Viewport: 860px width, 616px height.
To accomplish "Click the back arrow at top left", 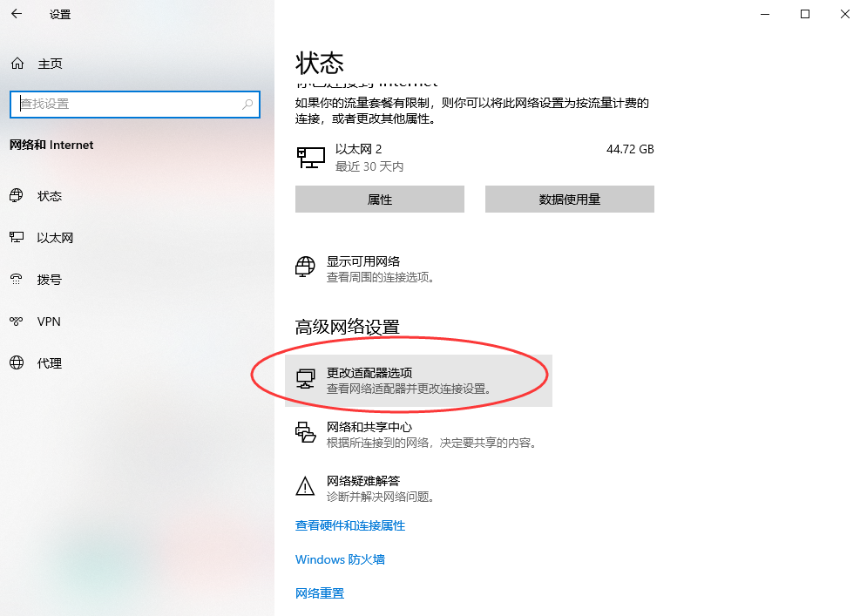I will point(15,14).
